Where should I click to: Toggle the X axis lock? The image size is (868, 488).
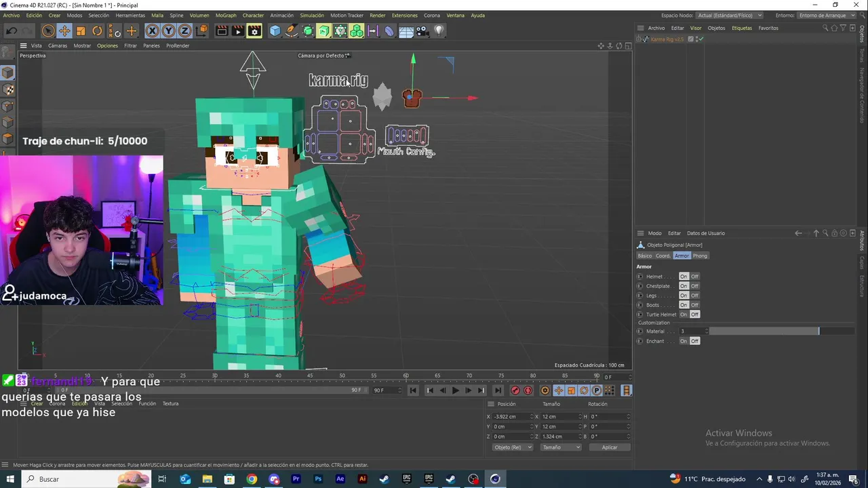click(152, 30)
